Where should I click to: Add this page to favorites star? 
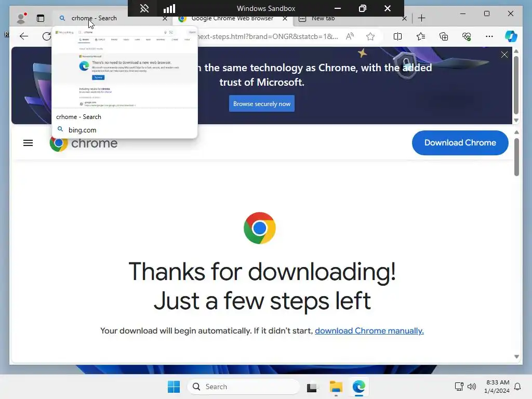coord(370,36)
